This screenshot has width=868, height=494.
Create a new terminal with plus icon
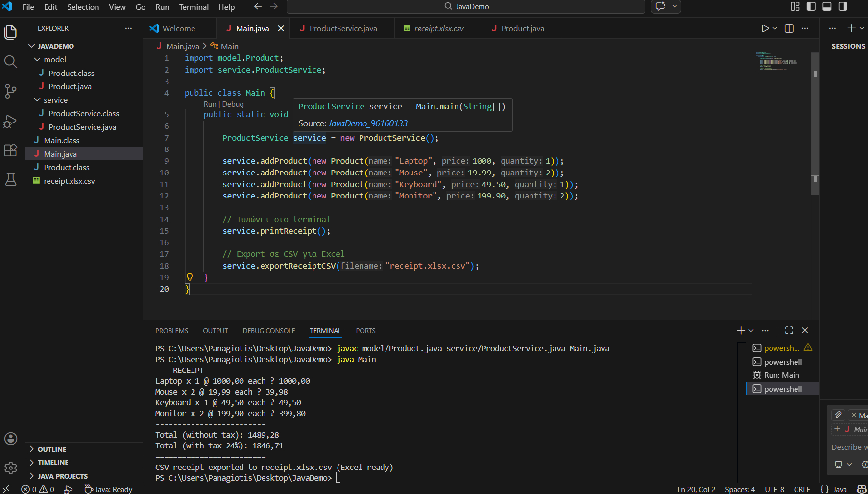pos(741,330)
